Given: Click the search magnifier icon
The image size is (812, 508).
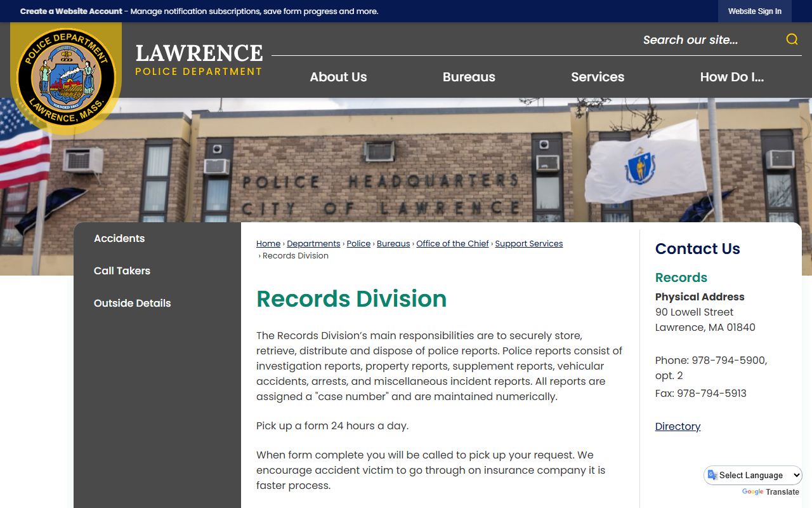Looking at the screenshot, I should click(792, 39).
